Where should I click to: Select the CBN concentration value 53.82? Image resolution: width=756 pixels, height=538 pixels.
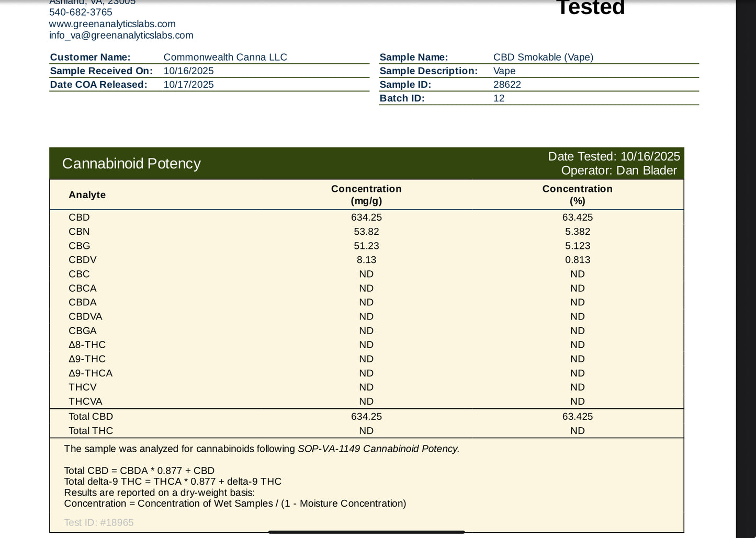[x=366, y=232]
